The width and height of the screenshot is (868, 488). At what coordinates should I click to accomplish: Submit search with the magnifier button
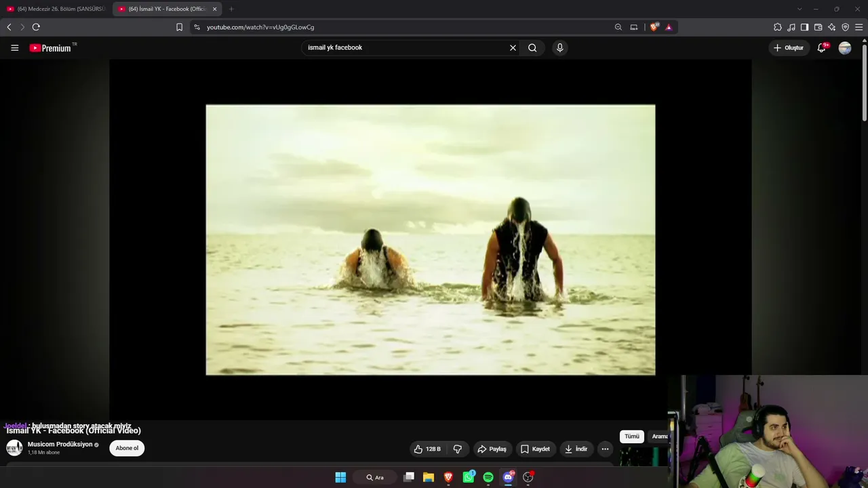tap(532, 47)
